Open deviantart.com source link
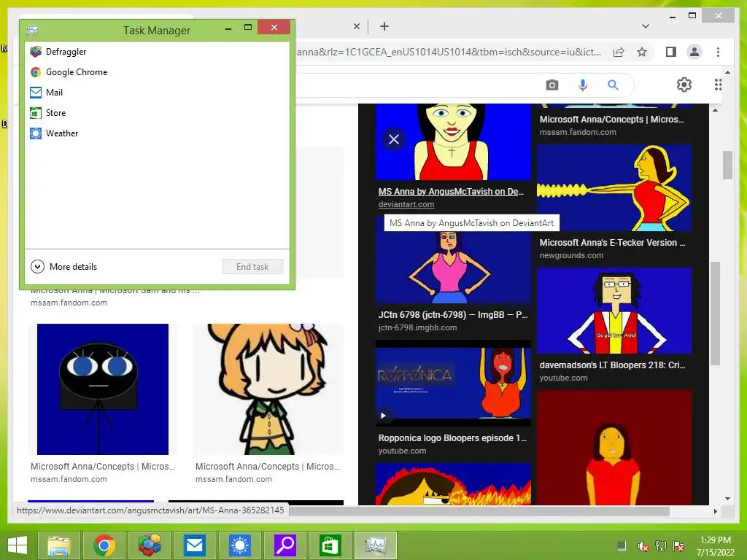This screenshot has width=747, height=560. click(x=406, y=204)
